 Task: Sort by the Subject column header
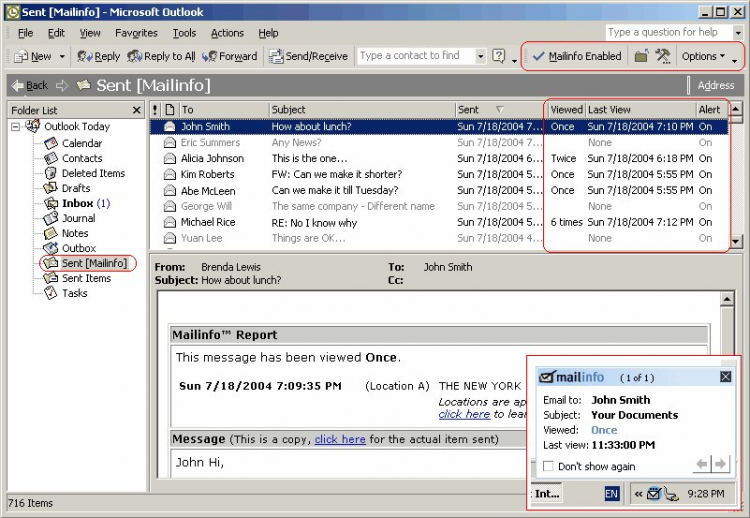click(x=362, y=110)
